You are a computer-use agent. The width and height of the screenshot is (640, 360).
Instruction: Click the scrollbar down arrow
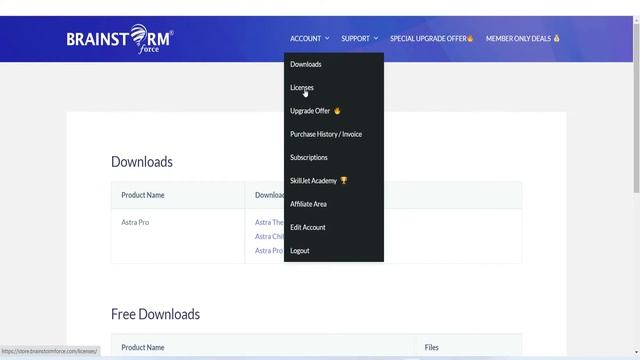[636, 352]
